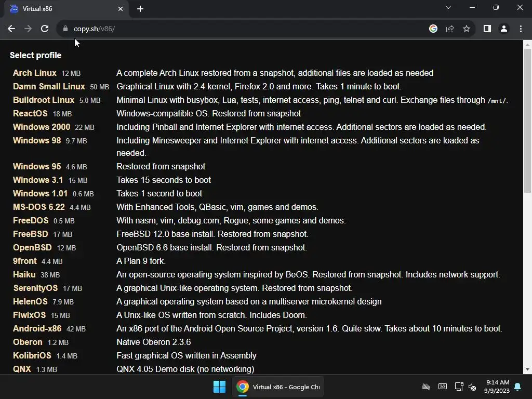The width and height of the screenshot is (532, 399).
Task: Click the scrollbar up arrow
Action: (x=528, y=45)
